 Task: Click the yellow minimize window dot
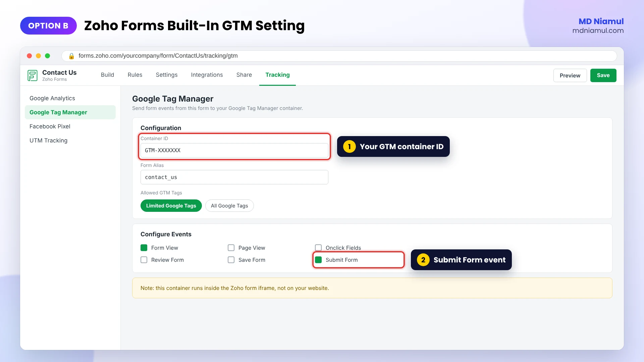click(39, 56)
